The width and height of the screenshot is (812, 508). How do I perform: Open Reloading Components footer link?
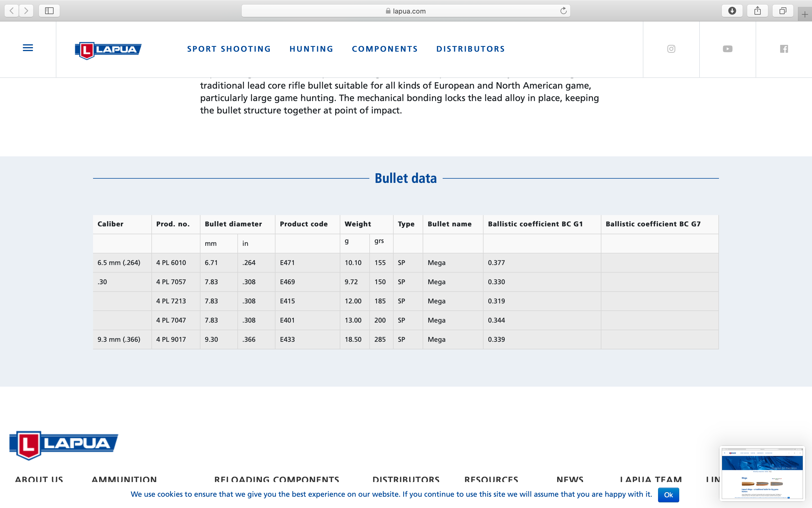(x=277, y=479)
